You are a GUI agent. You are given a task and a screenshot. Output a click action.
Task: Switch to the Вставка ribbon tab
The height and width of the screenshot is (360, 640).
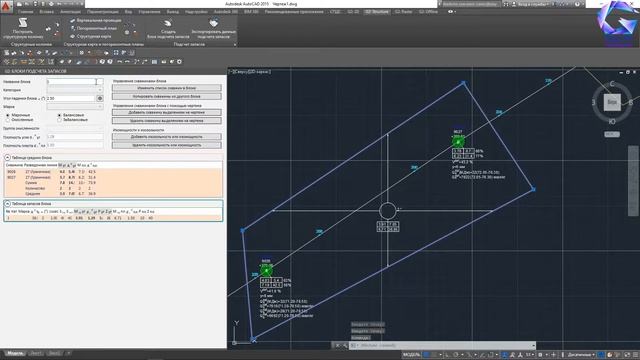click(x=47, y=12)
